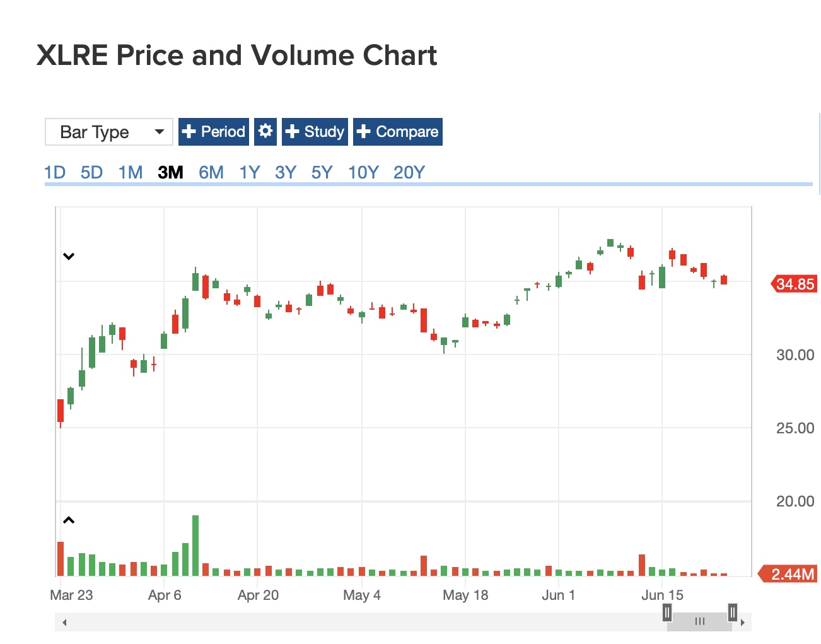This screenshot has width=821, height=644.
Task: Click the scrollbar left arrow
Action: coord(64,623)
